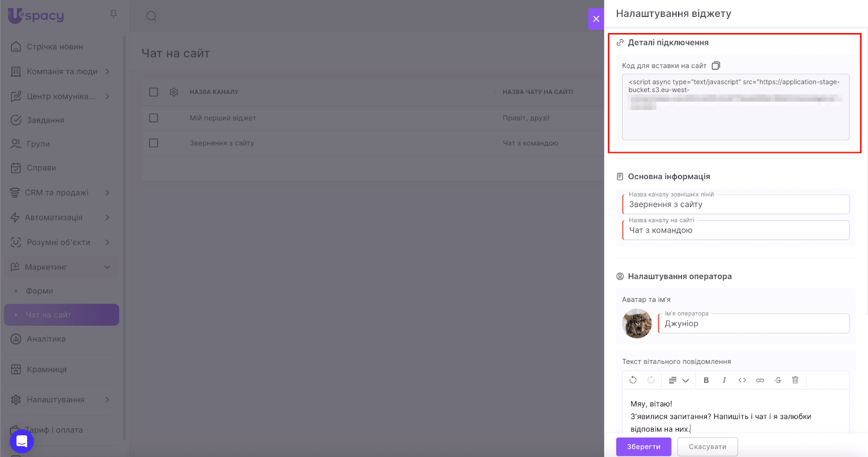This screenshot has height=457, width=868.
Task: Click the Uspacy logo
Action: [x=36, y=16]
